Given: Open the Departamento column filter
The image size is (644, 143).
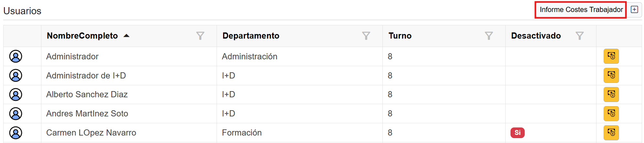Looking at the screenshot, I should pos(366,36).
